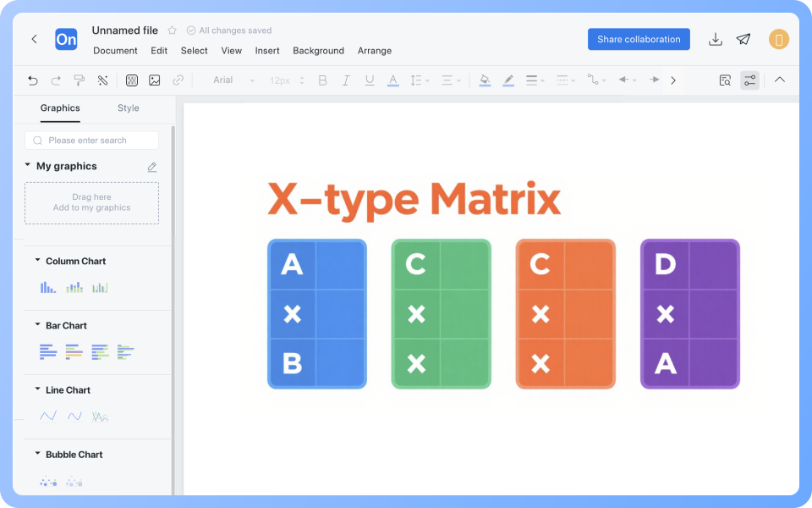Open the fill color paint bucket tool
This screenshot has height=508, width=812.
[483, 80]
